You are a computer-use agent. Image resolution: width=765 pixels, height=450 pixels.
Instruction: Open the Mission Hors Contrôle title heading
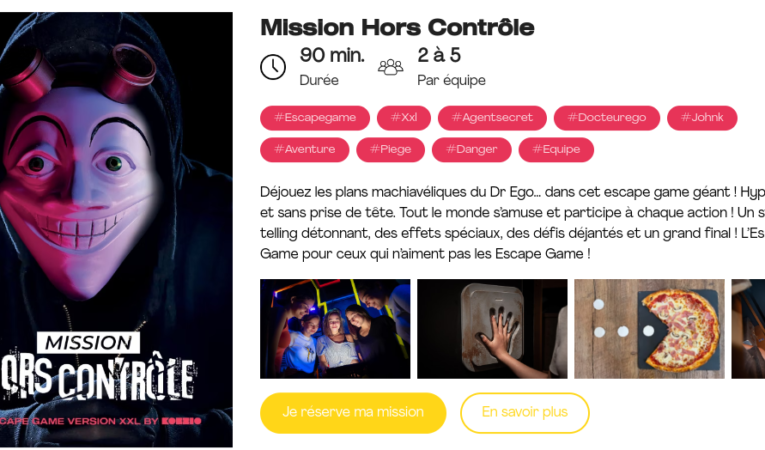coord(397,27)
